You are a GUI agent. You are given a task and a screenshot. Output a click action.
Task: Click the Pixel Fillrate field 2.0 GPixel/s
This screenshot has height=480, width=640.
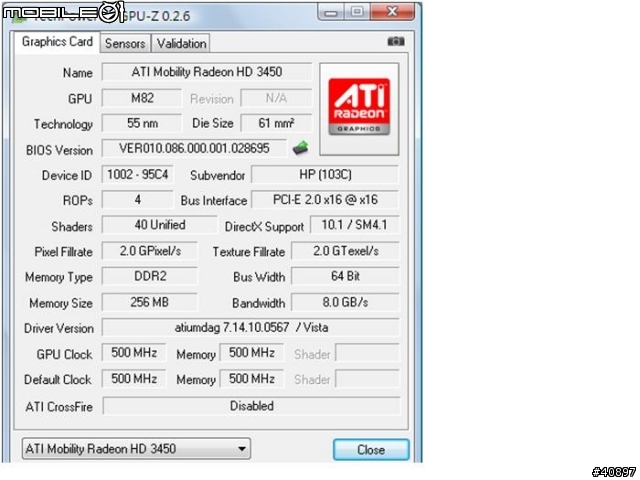(150, 251)
